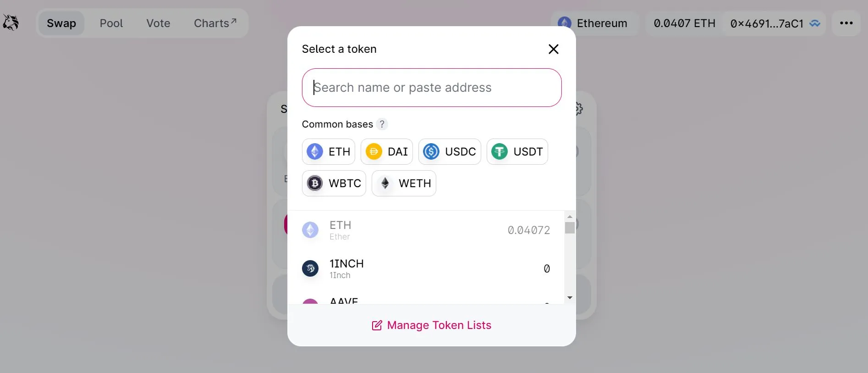Click the 1INCH token logo icon
The image size is (868, 373).
310,269
